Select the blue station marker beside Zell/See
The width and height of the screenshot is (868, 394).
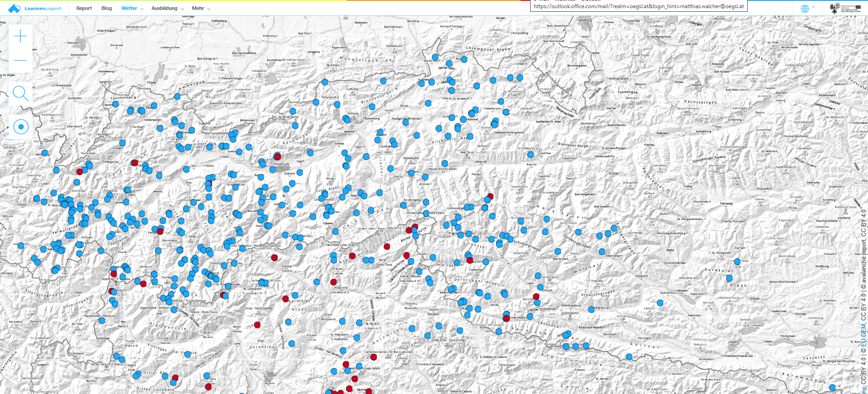tap(531, 155)
